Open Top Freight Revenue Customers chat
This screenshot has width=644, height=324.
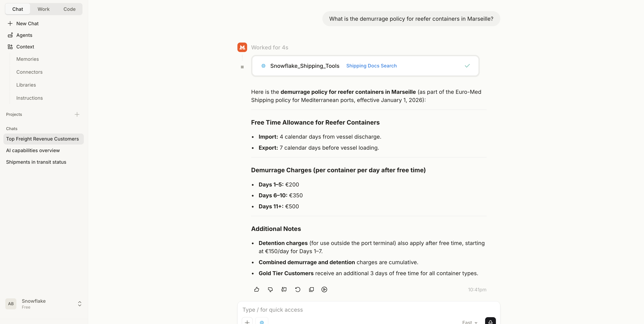click(44, 139)
